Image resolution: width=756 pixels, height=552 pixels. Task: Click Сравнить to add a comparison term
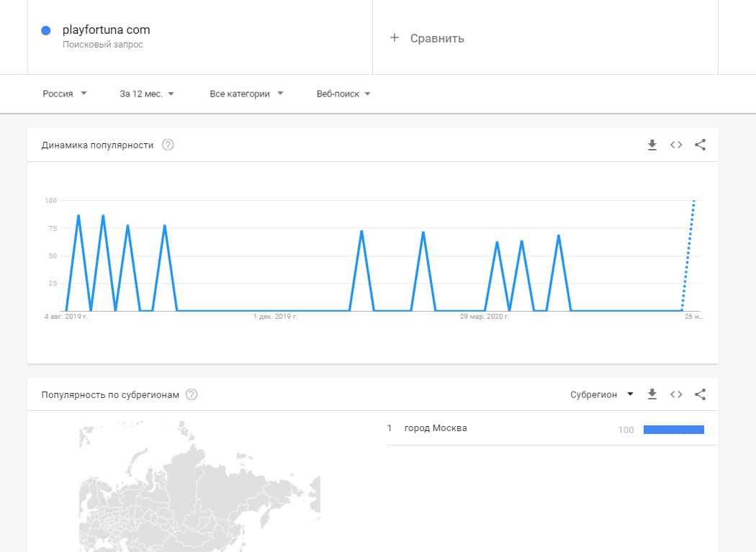[x=437, y=38]
